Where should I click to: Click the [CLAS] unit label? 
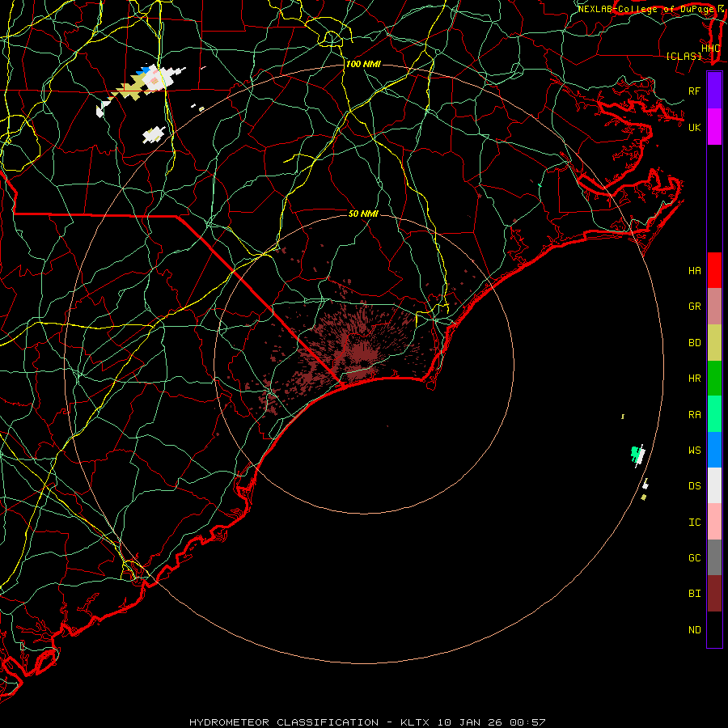tap(684, 56)
